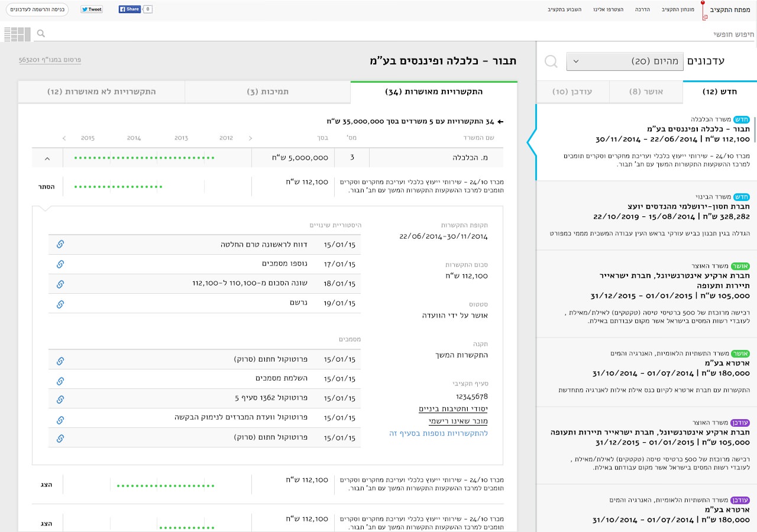757x532 pixels.
Task: Open link icon for 18/01/15 amount change
Action: pos(60,284)
